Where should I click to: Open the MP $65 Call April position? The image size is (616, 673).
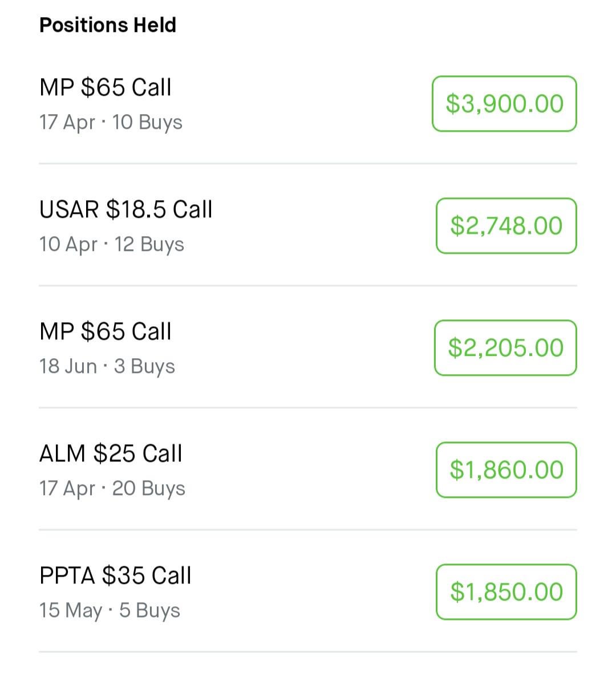(x=106, y=88)
